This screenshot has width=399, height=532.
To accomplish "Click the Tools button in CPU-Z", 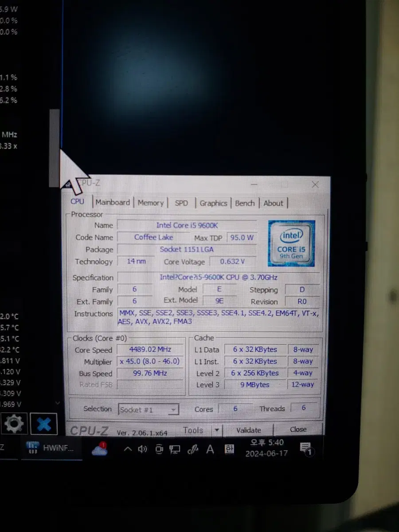I will pos(193,430).
